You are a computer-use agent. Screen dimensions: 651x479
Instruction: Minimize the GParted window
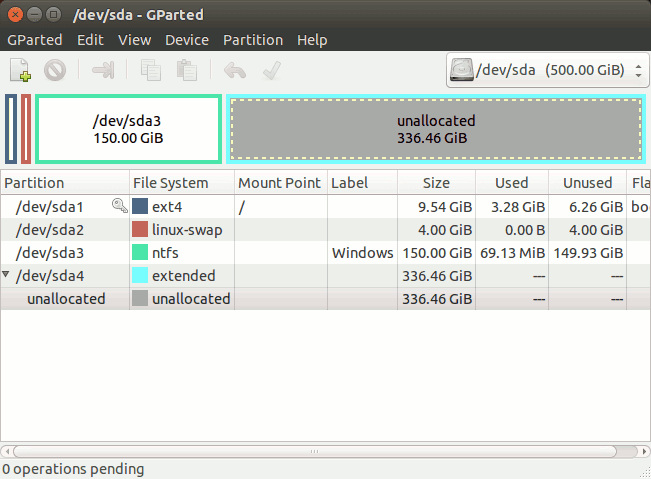pos(34,15)
